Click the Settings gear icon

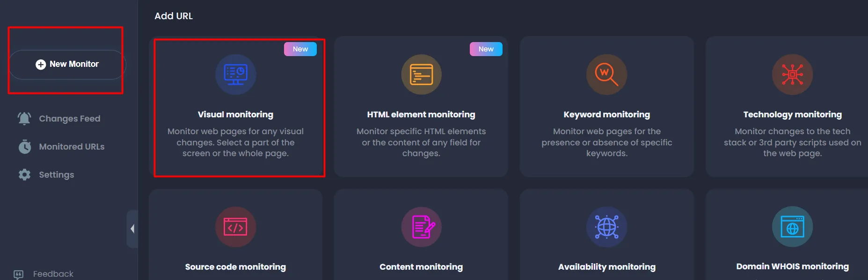point(24,175)
